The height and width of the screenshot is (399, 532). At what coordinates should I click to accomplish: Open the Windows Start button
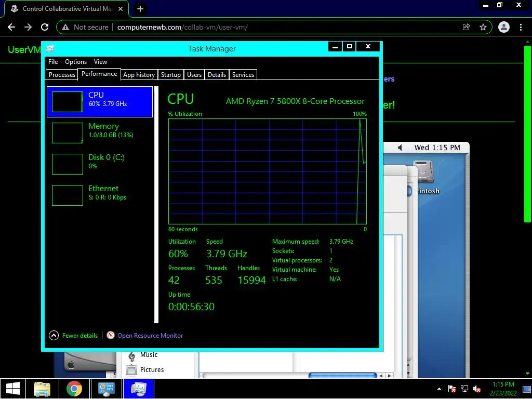(13, 389)
